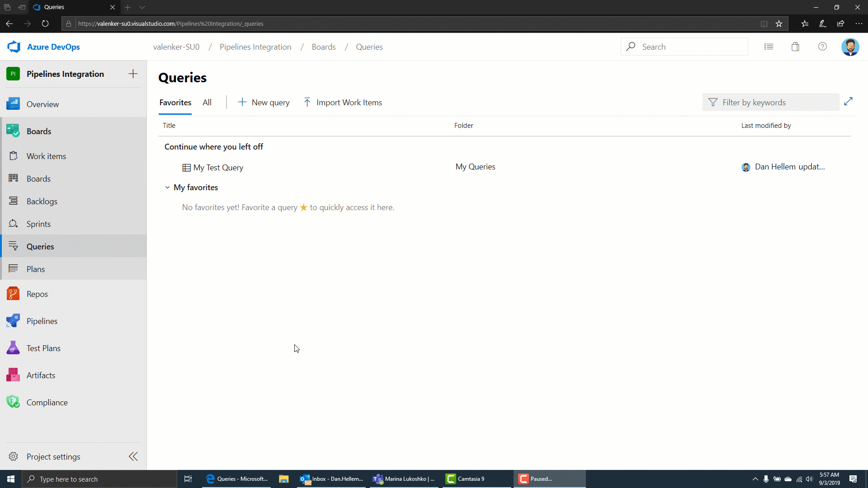Image resolution: width=868 pixels, height=488 pixels.
Task: Click the Import Work Items icon
Action: point(307,102)
